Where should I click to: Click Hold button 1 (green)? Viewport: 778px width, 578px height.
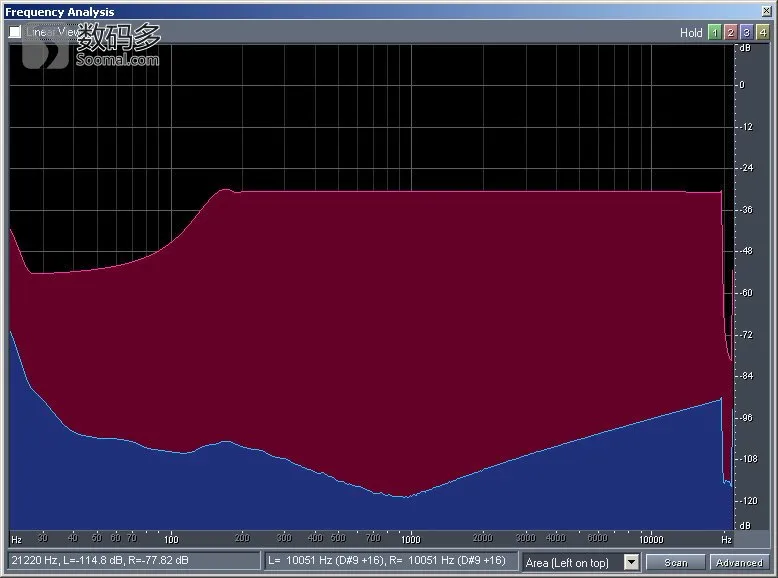(x=714, y=33)
